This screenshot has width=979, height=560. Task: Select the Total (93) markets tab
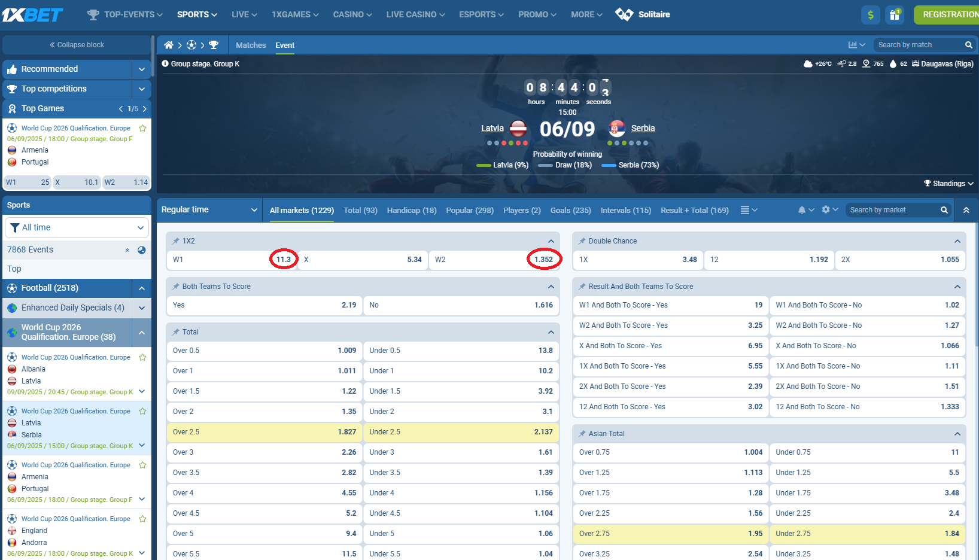[x=360, y=210]
